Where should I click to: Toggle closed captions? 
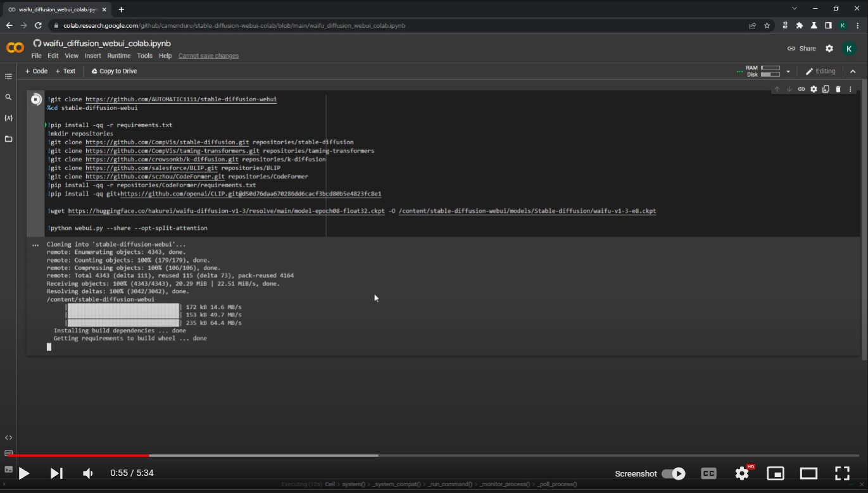pos(708,473)
